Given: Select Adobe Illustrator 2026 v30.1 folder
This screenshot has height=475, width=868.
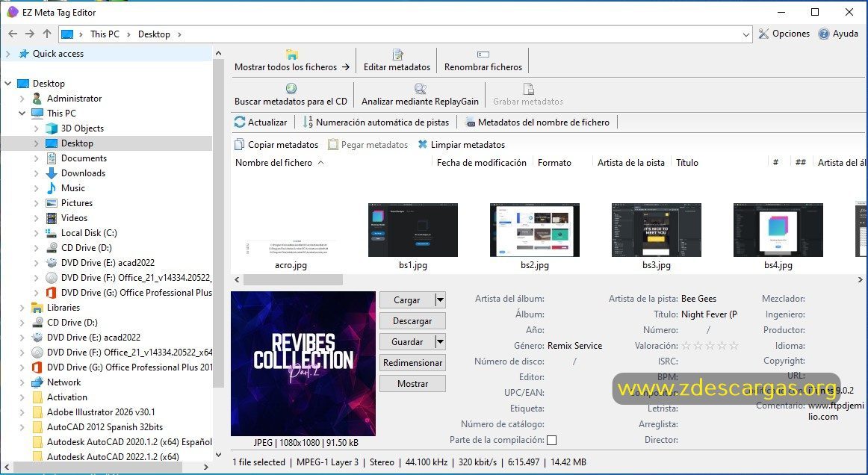Looking at the screenshot, I should click(101, 412).
